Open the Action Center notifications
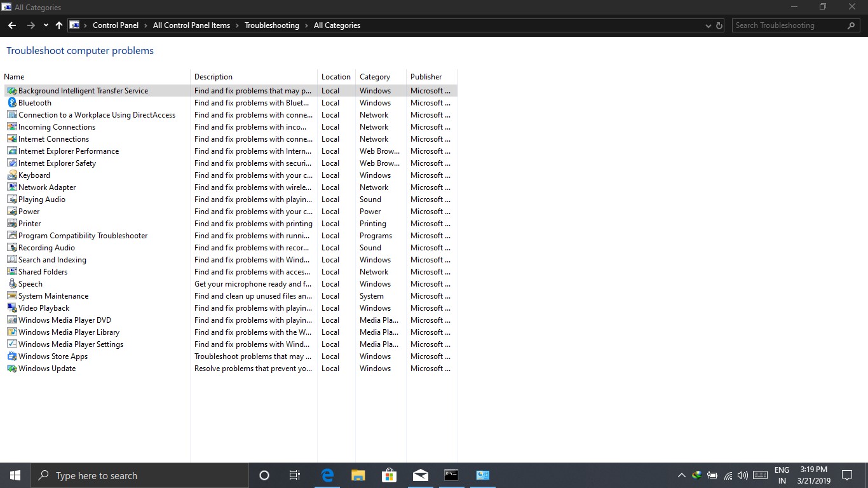The width and height of the screenshot is (868, 488). point(846,475)
